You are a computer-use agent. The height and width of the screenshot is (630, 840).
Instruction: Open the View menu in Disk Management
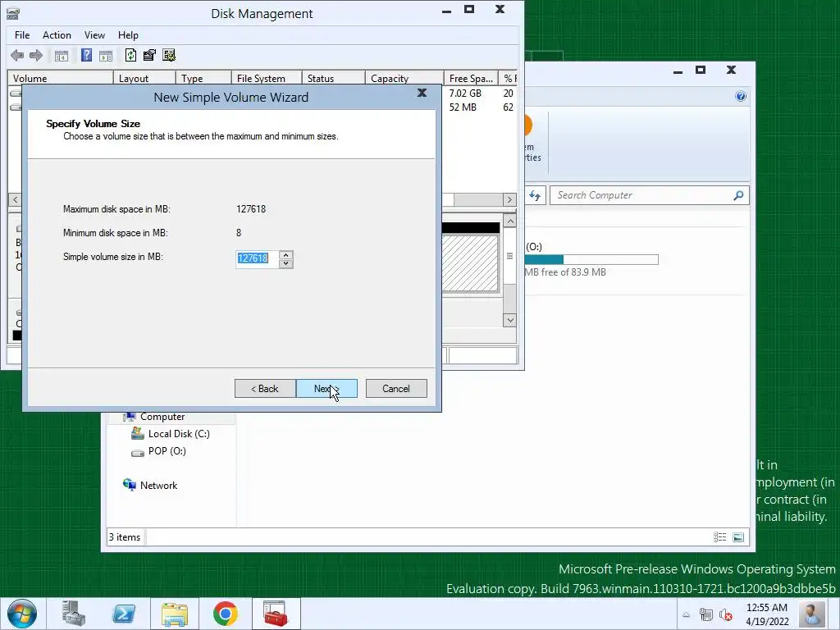[x=94, y=34]
